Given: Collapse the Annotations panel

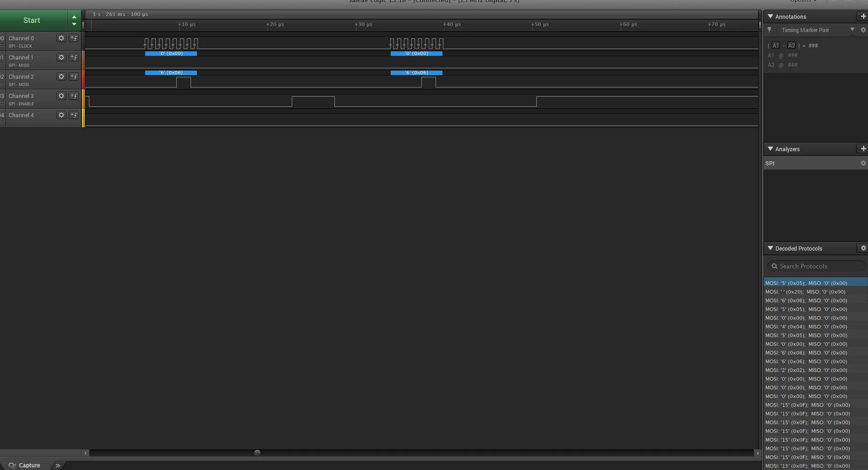Looking at the screenshot, I should [770, 16].
